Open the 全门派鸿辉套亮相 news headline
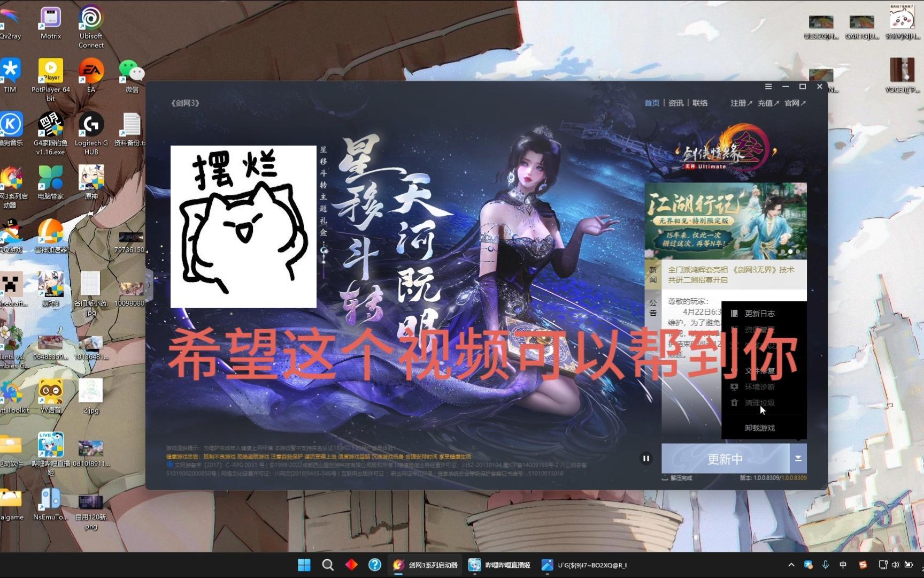 click(731, 275)
